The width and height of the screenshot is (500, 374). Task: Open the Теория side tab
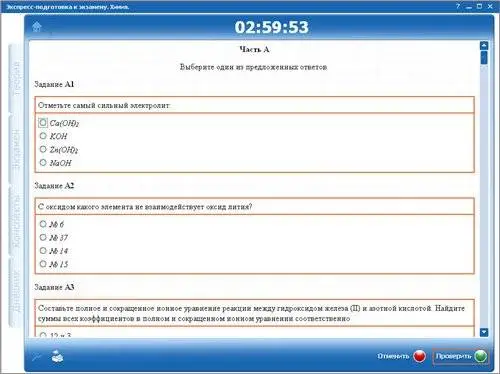(x=16, y=78)
